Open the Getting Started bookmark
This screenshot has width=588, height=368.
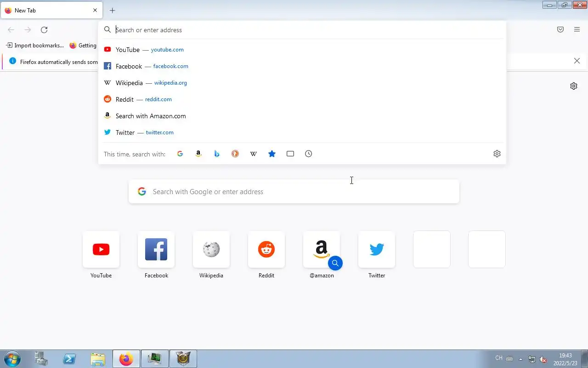[83, 46]
